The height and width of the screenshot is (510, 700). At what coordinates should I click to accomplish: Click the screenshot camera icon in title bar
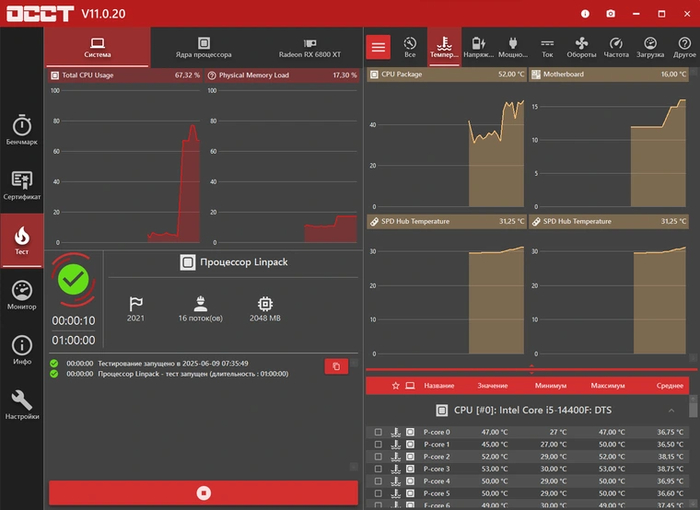click(x=611, y=13)
